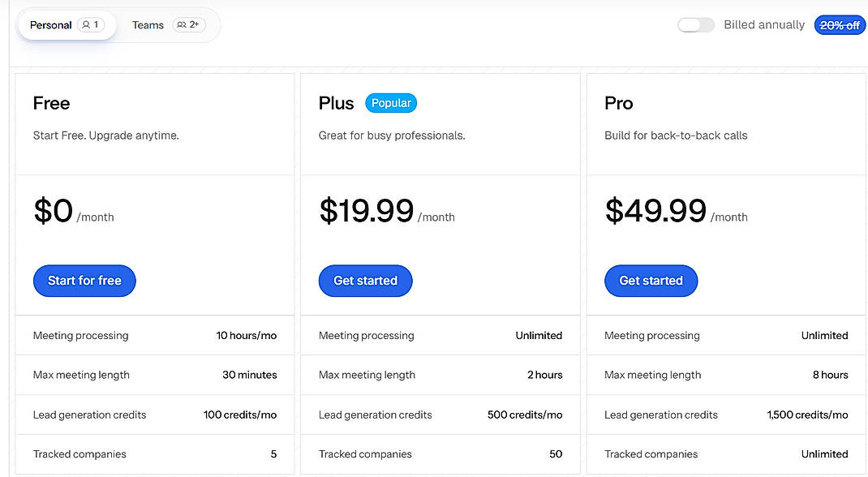The image size is (868, 477).
Task: Switch to the Teams plans tab
Action: pyautogui.click(x=168, y=25)
